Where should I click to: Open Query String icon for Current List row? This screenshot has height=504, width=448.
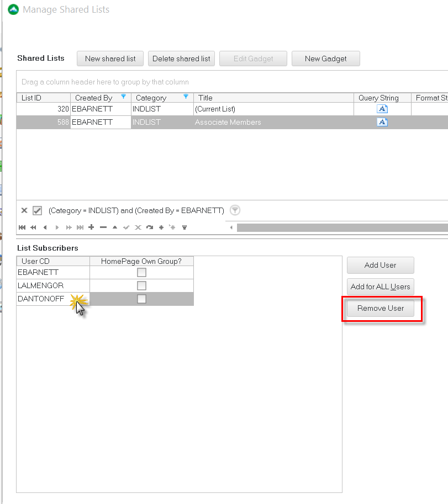[x=382, y=109]
